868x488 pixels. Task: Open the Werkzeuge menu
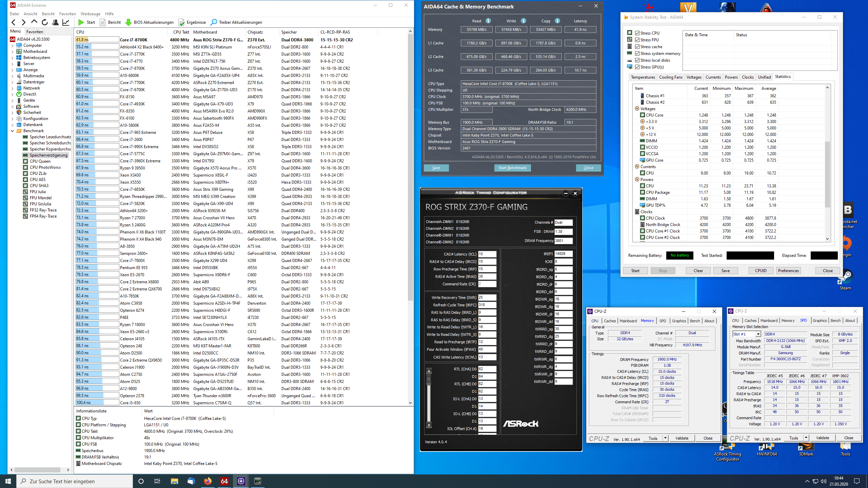tap(90, 14)
